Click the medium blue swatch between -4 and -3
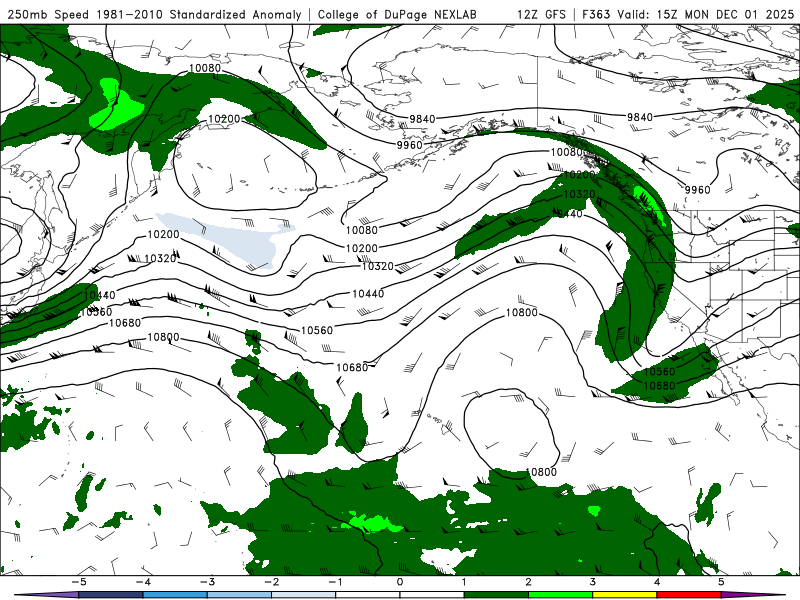800x600 pixels. point(175,595)
